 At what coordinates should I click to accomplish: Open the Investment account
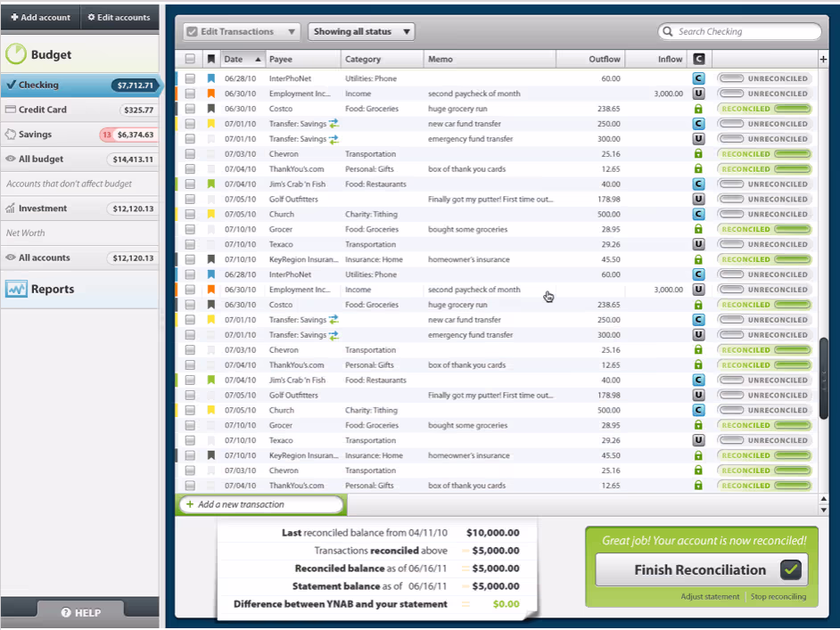click(80, 209)
